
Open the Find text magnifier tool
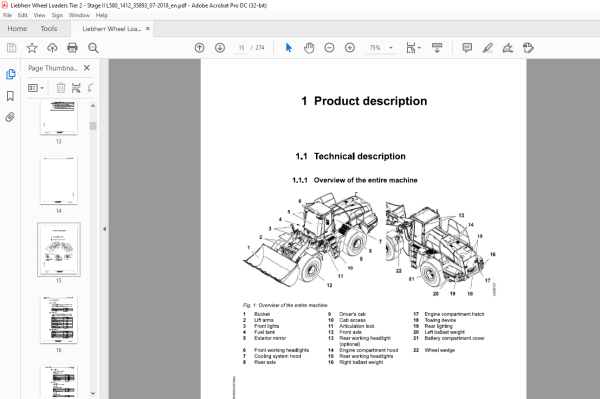tap(93, 48)
